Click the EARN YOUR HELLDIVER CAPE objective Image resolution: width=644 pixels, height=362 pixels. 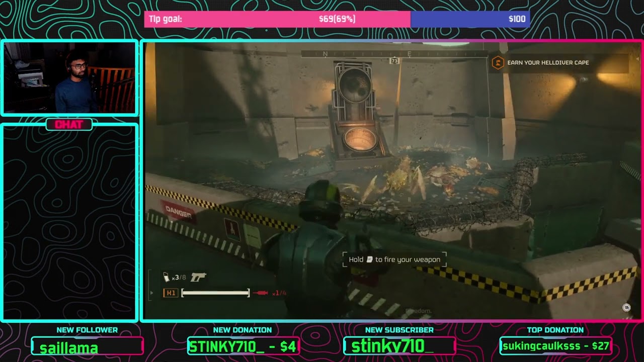(548, 63)
